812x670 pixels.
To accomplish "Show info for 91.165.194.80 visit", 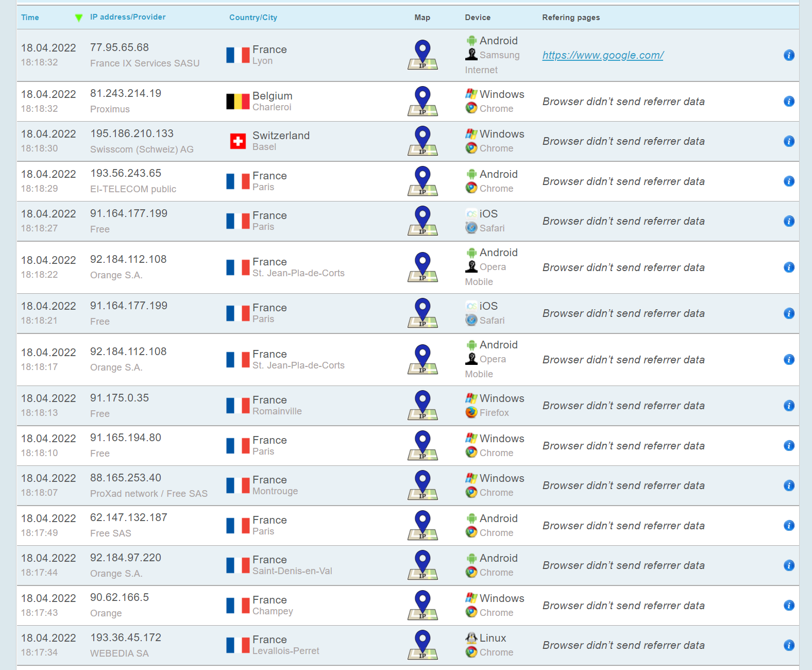I will tap(789, 446).
